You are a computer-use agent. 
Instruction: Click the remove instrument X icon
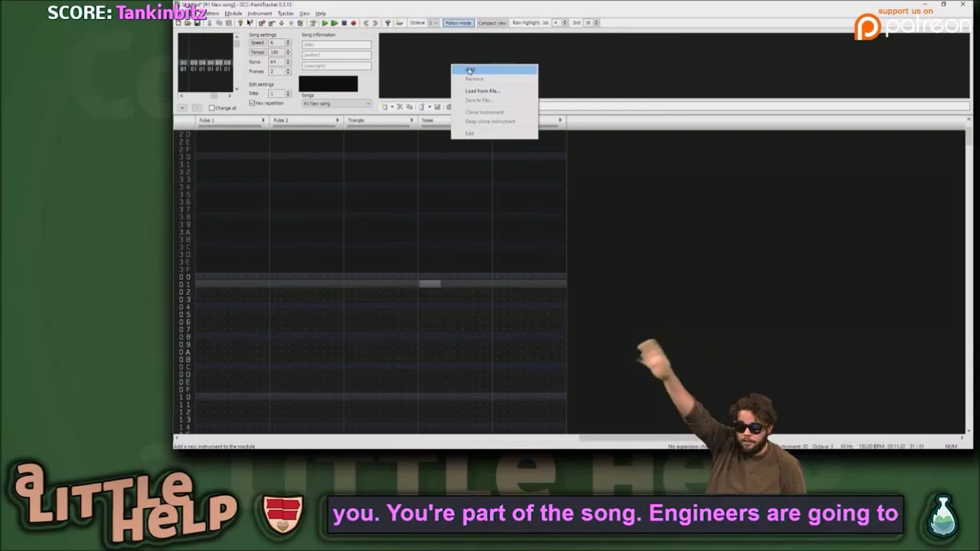(400, 107)
